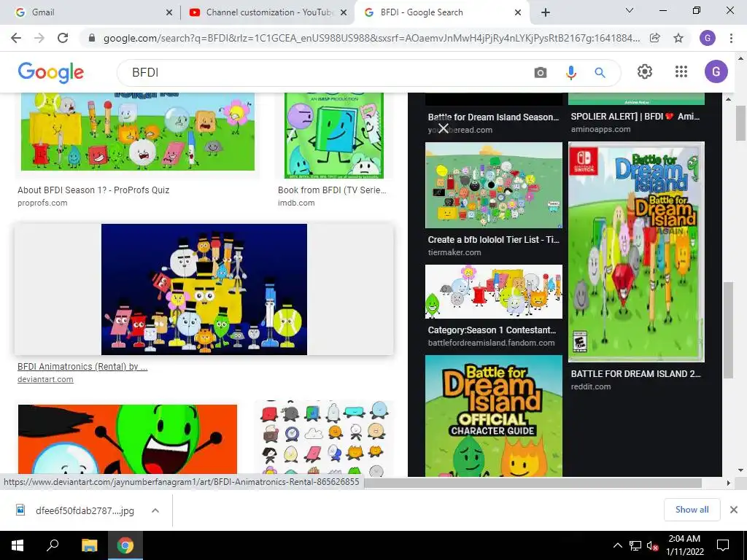
Task: Start voice search with microphone
Action: pyautogui.click(x=570, y=72)
